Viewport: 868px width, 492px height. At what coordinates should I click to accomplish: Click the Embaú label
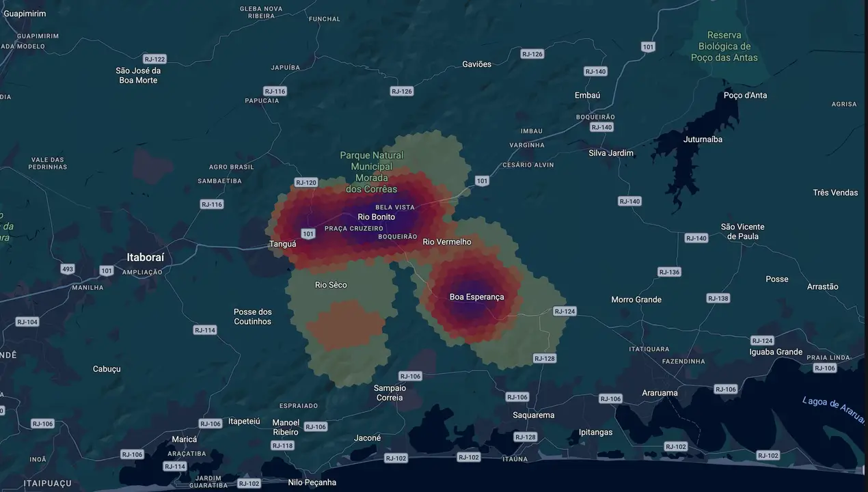pyautogui.click(x=588, y=96)
